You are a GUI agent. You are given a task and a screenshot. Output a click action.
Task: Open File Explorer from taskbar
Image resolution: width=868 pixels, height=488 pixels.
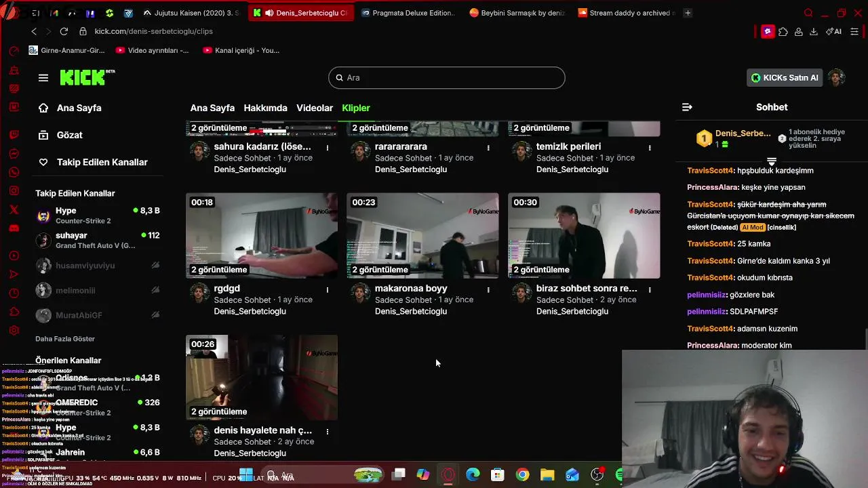(x=547, y=474)
